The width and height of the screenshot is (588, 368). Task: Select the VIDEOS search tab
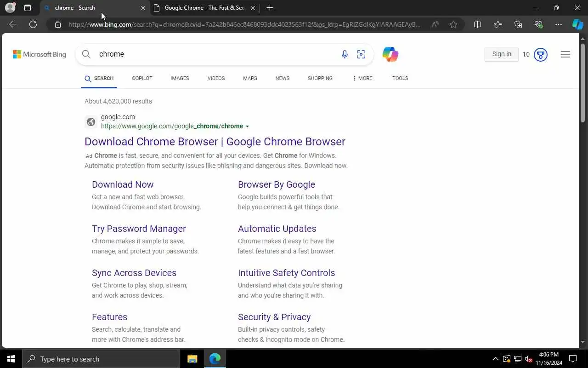pos(216,78)
